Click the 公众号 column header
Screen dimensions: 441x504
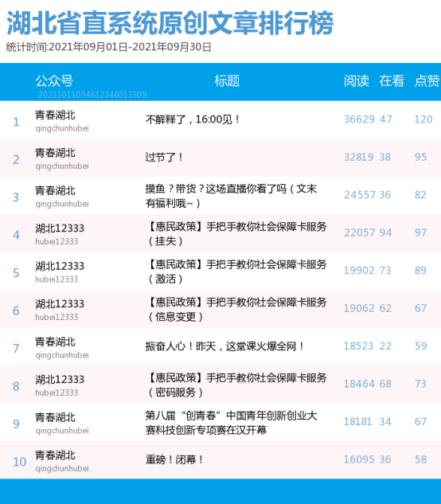coord(54,80)
